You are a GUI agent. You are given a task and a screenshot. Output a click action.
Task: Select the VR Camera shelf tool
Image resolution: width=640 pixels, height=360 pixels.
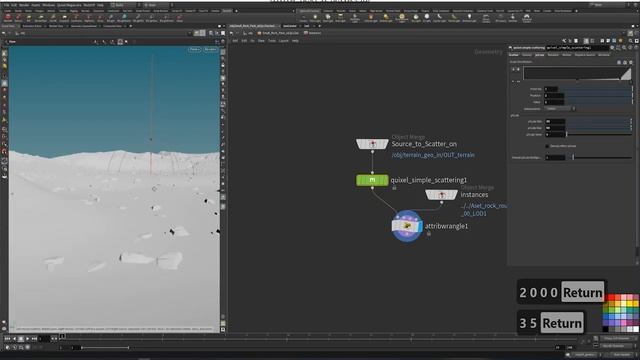pyautogui.click(x=500, y=18)
